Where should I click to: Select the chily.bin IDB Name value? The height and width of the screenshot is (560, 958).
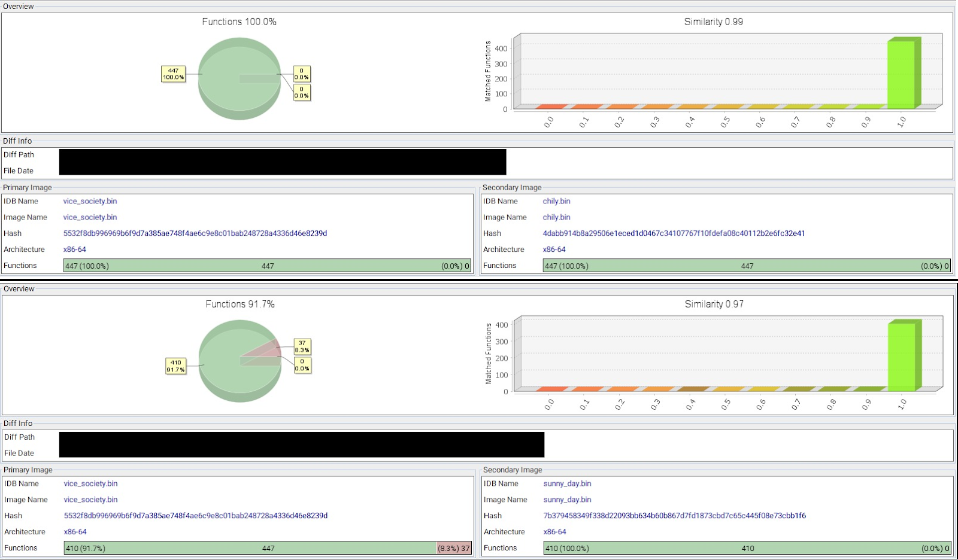point(556,201)
